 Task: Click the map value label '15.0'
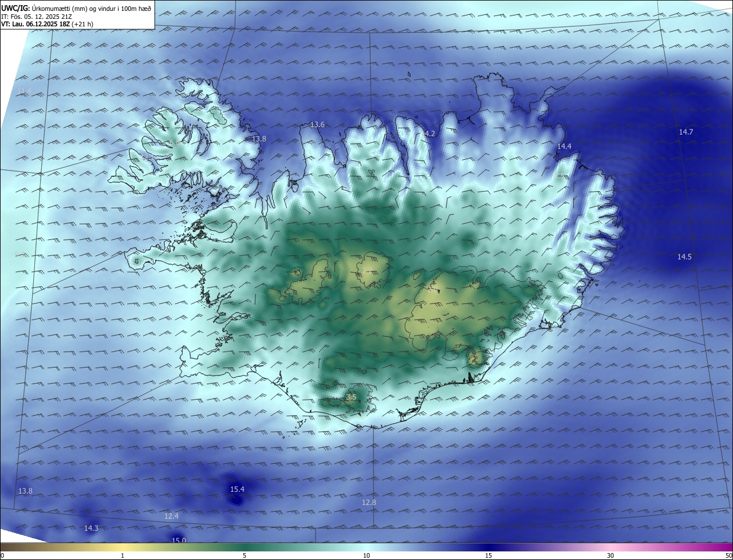tap(179, 541)
